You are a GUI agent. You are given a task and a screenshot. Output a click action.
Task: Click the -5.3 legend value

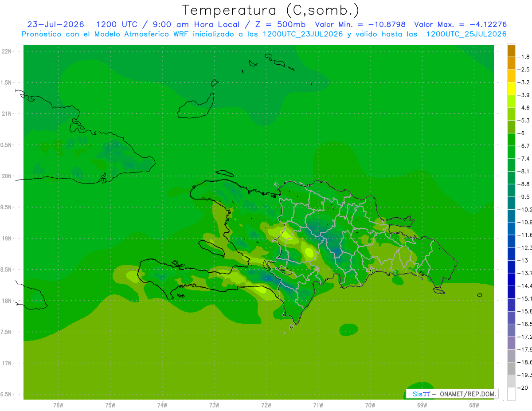click(x=524, y=120)
